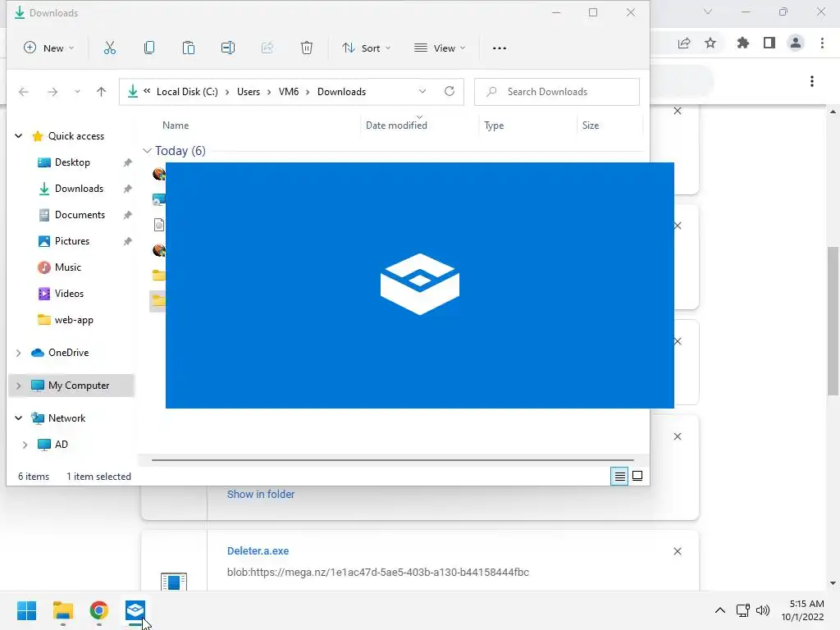Open Downloads page three-dot menu
This screenshot has width=840, height=630.
pyautogui.click(x=812, y=81)
